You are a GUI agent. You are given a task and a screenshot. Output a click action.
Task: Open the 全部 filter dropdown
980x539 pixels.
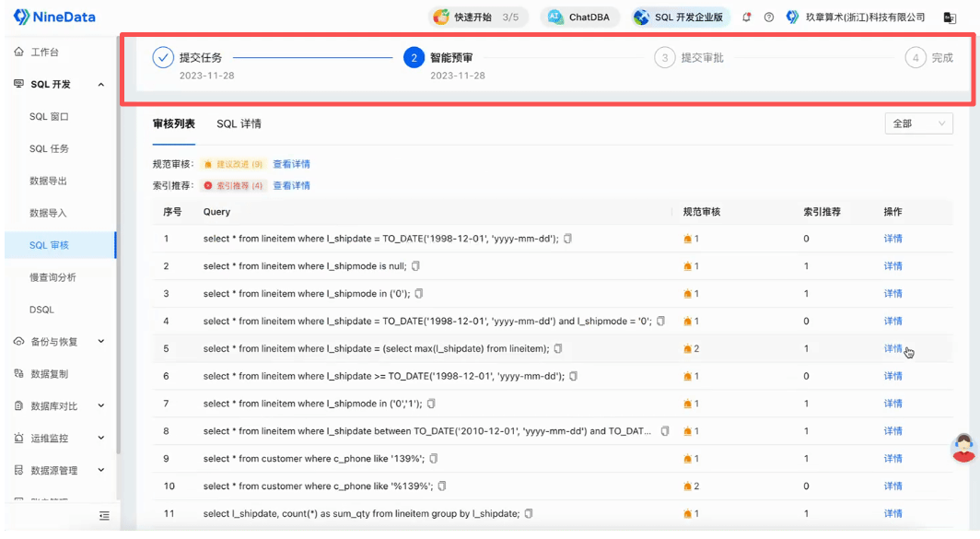pyautogui.click(x=919, y=123)
